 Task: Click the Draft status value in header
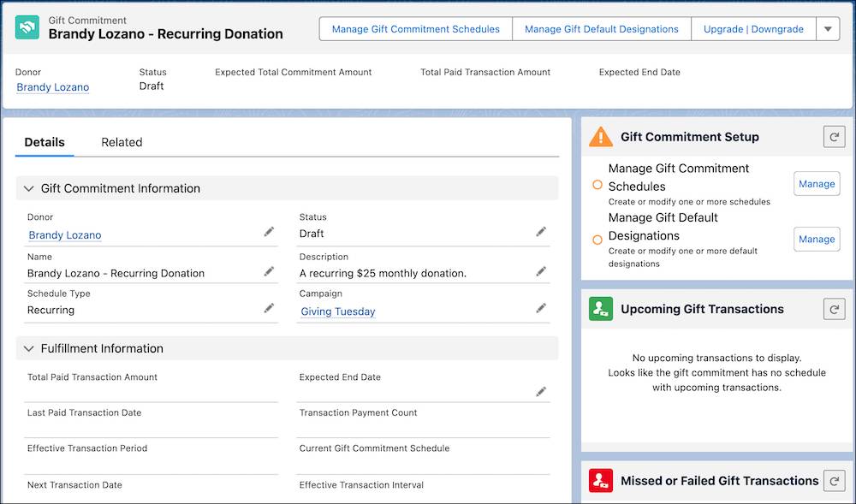152,86
